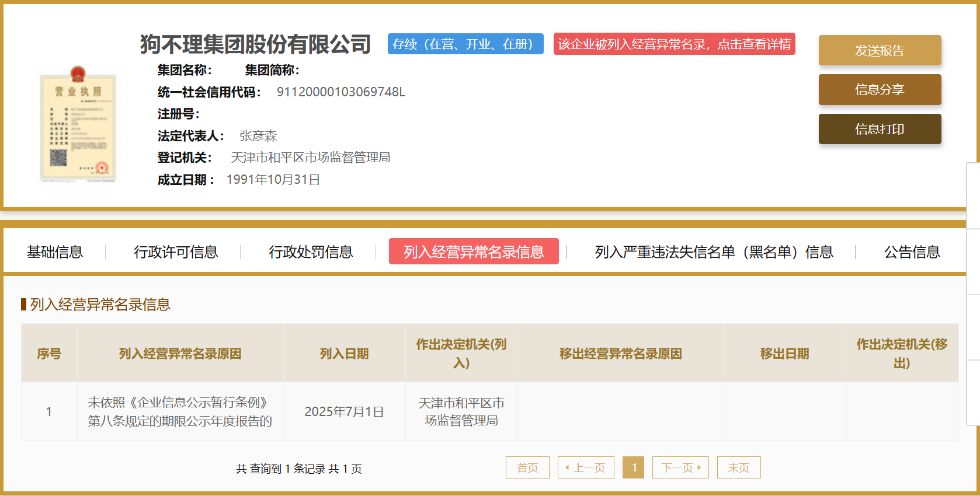Open the abnormal operation list red warning badge

674,44
